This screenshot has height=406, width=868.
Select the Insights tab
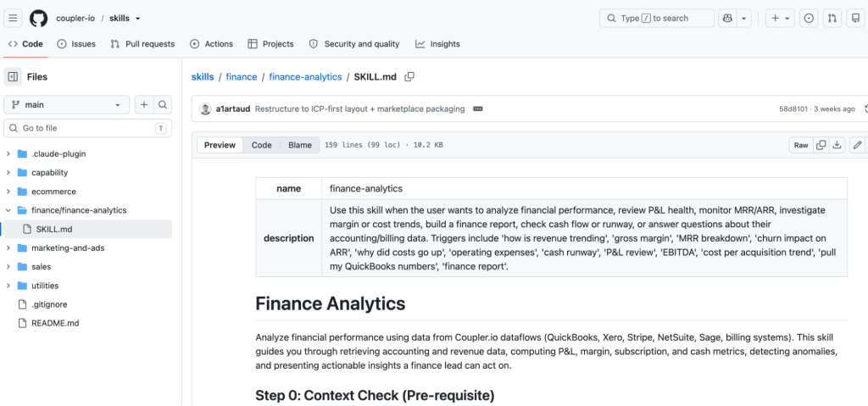pos(438,44)
